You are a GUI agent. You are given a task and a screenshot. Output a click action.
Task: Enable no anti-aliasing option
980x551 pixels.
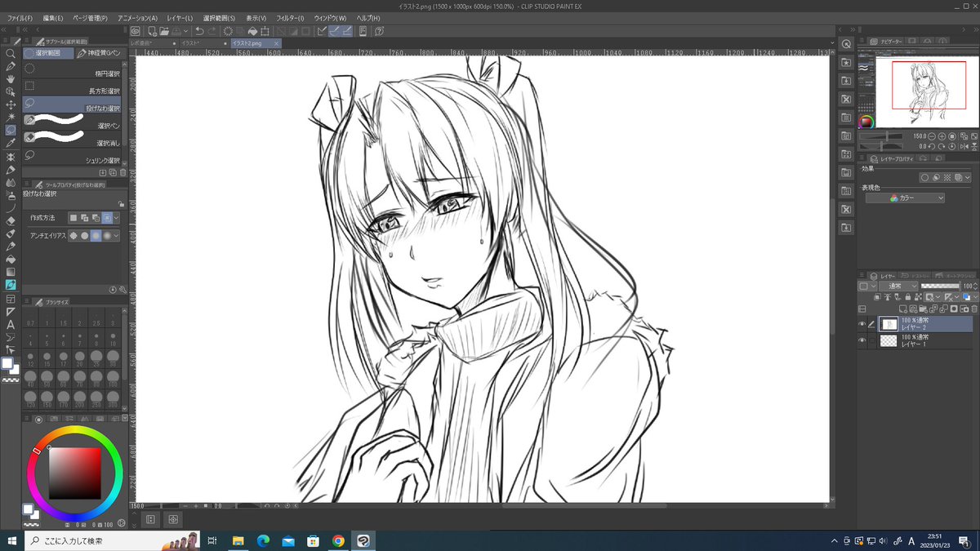[x=74, y=235]
